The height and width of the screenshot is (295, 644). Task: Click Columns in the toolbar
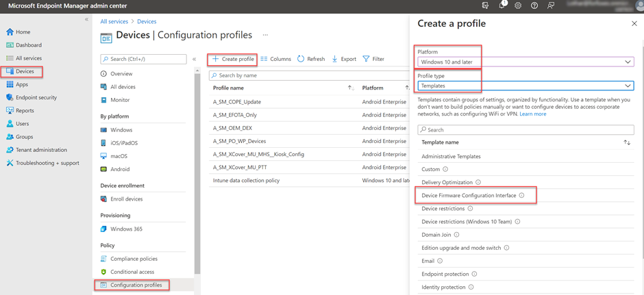point(276,59)
